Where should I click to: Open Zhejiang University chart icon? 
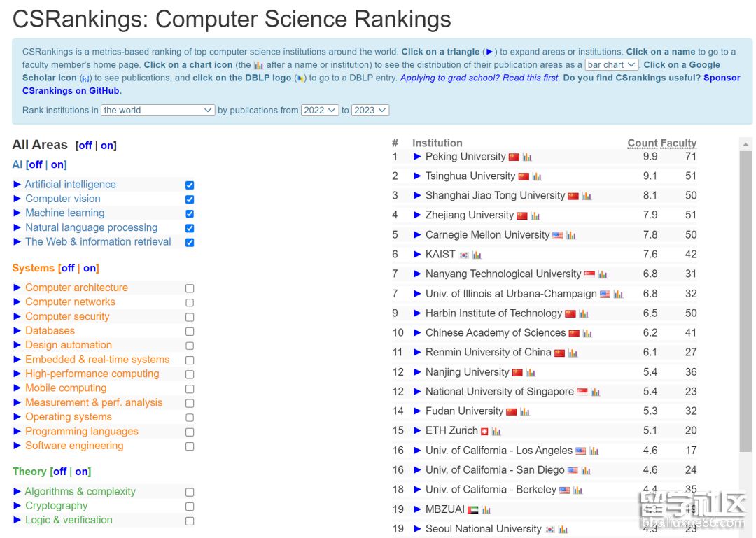click(535, 215)
